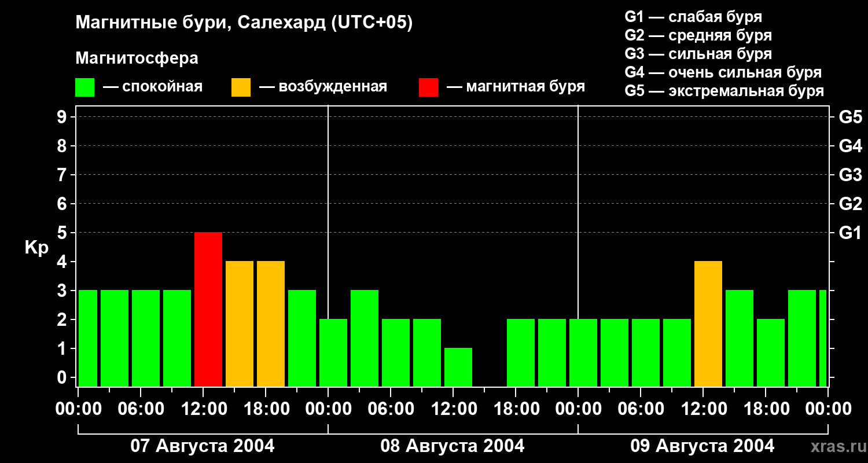This screenshot has height=463, width=868.
Task: Click the legend label '— возбужденная'
Action: (323, 87)
